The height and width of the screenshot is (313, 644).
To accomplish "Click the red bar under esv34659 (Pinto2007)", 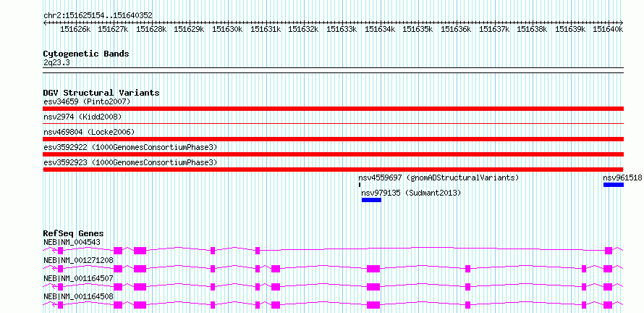I will tap(334, 109).
